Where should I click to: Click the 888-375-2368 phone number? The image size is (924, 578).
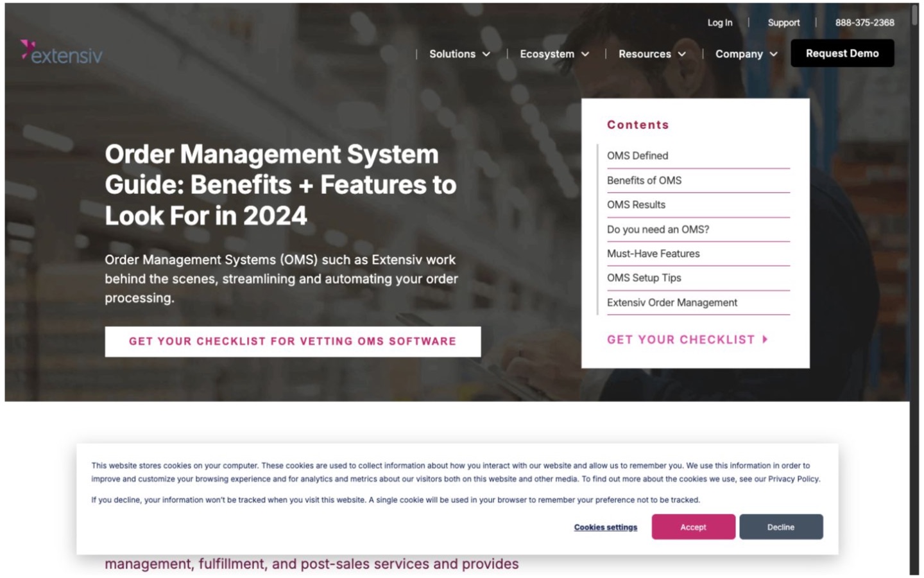click(x=864, y=22)
